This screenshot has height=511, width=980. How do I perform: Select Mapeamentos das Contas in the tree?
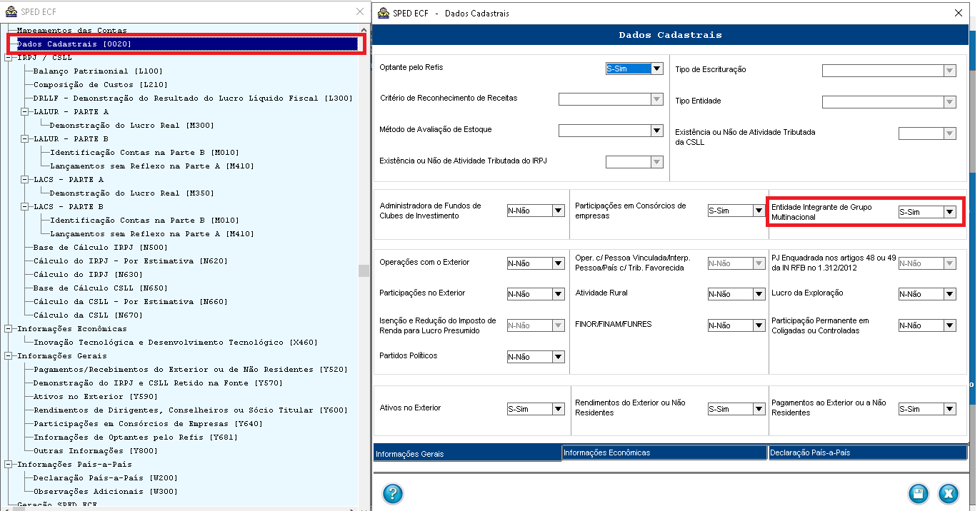point(71,31)
